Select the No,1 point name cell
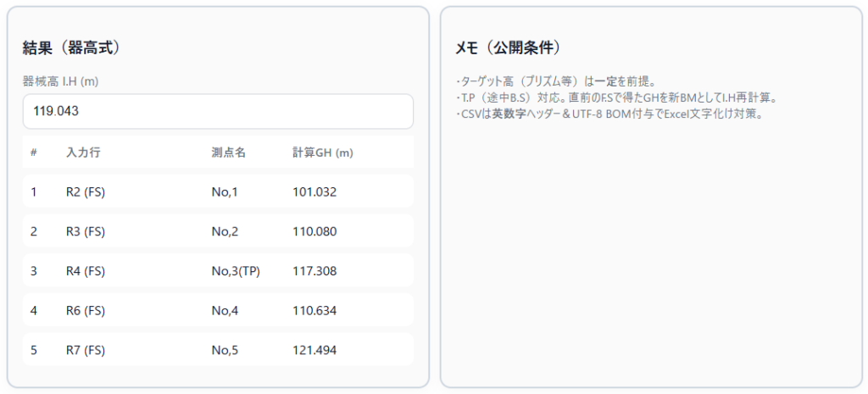Image resolution: width=868 pixels, height=394 pixels. pos(225,192)
